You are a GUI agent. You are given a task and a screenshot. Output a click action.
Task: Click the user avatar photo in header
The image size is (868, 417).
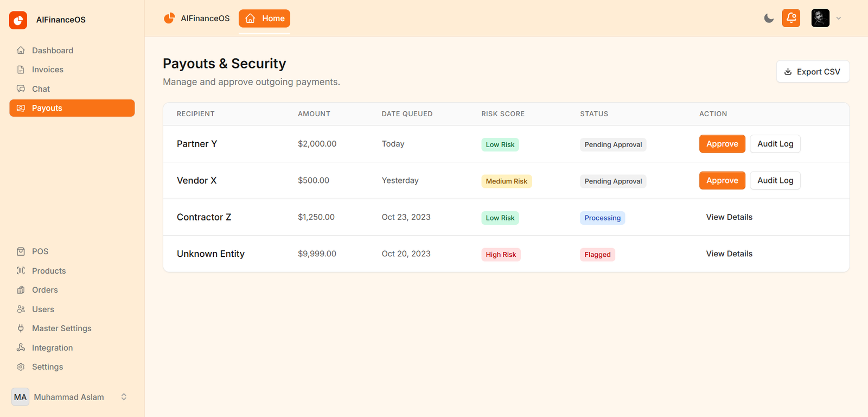820,18
